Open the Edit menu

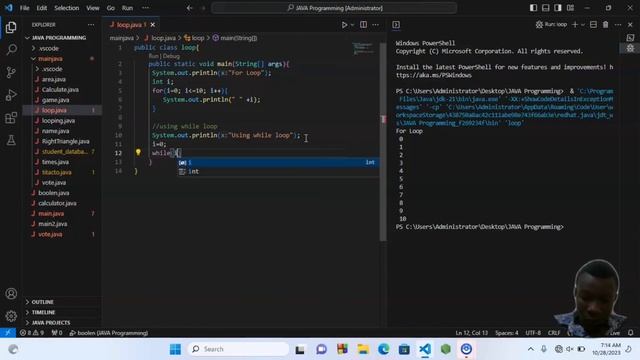42,8
